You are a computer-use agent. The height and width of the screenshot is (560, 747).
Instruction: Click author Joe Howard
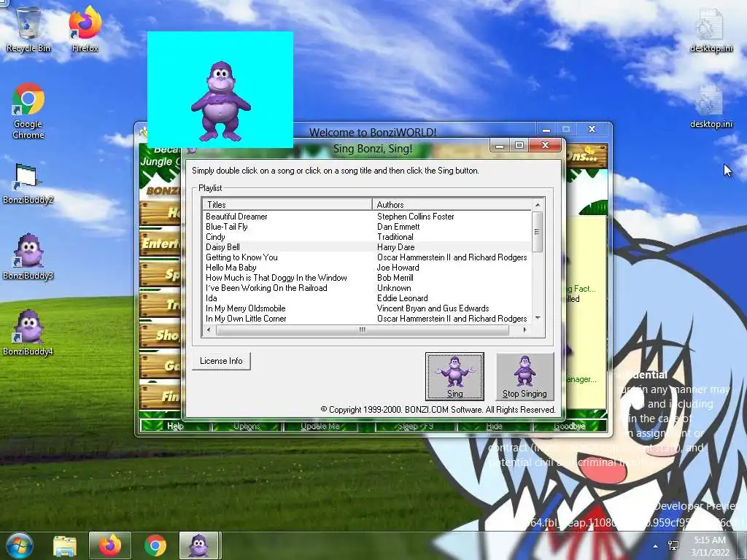(x=398, y=268)
